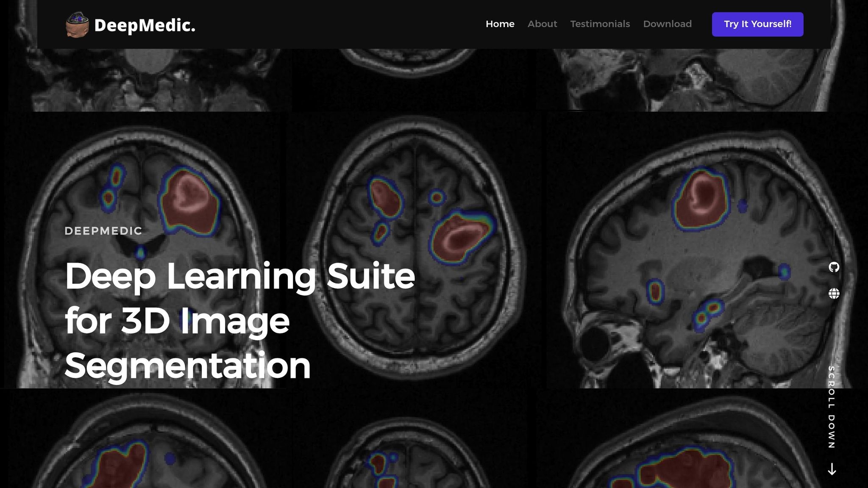Go to the Home nav item
This screenshot has width=868, height=488.
500,24
